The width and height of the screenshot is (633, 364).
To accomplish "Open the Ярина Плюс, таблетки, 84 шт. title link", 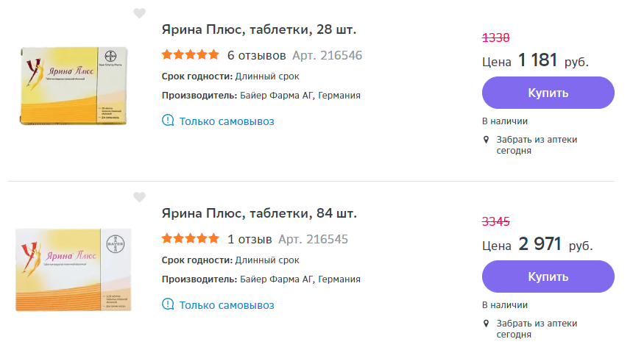I will coord(258,214).
